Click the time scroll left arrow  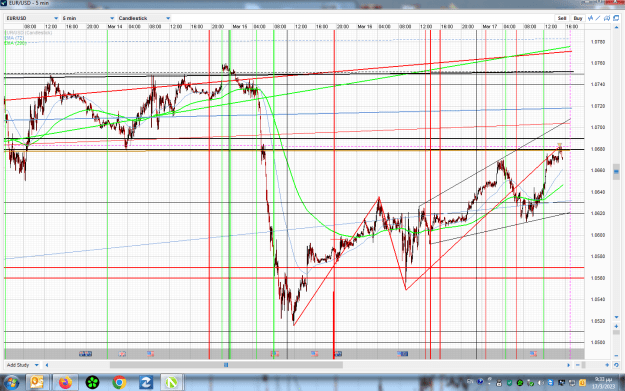coord(47,365)
